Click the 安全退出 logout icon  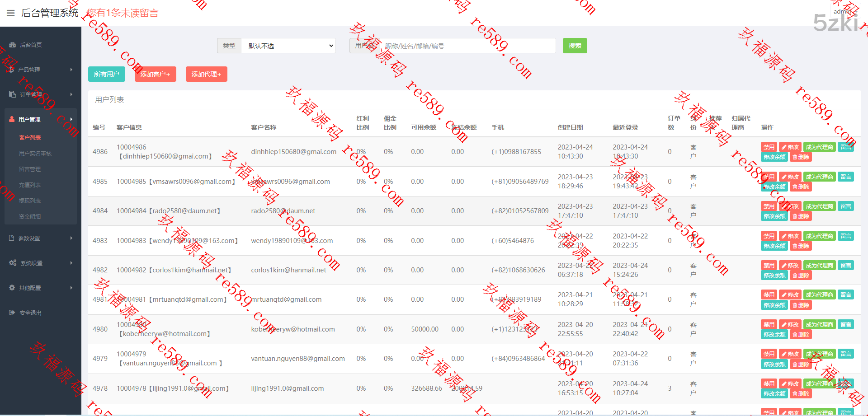[x=12, y=313]
